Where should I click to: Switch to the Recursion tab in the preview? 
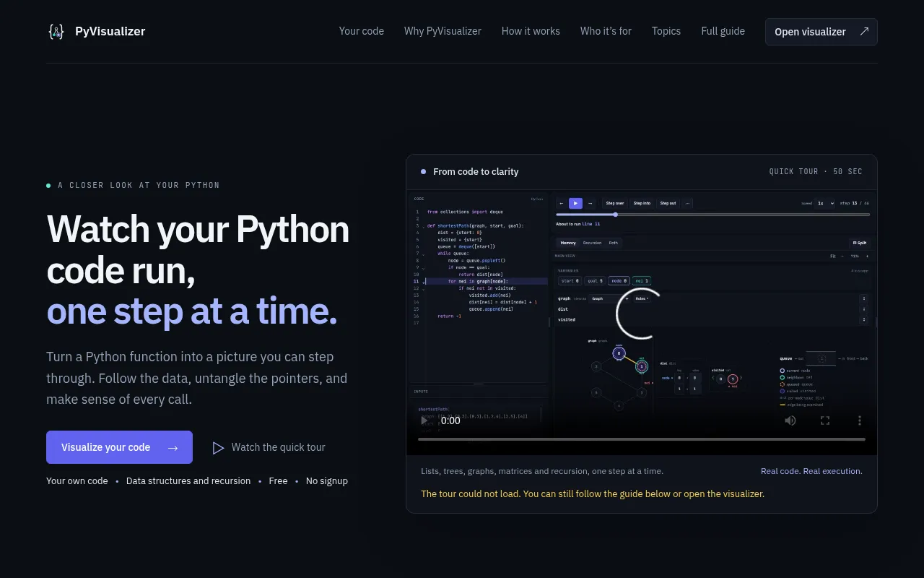pos(592,243)
